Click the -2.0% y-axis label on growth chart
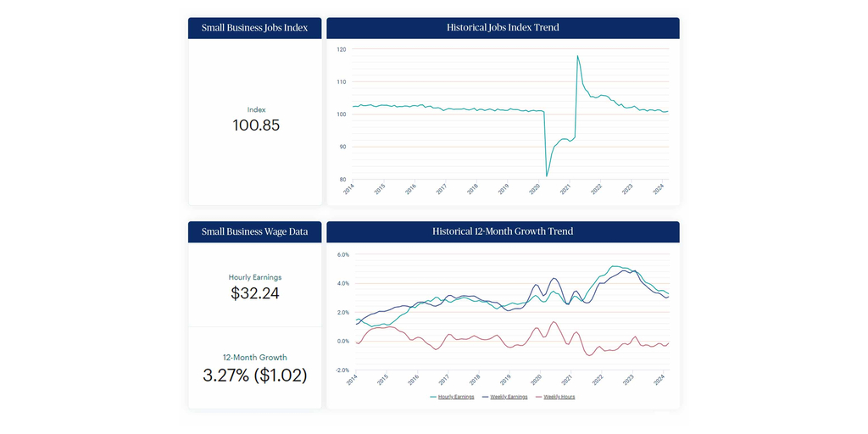868x434 pixels. coord(342,370)
